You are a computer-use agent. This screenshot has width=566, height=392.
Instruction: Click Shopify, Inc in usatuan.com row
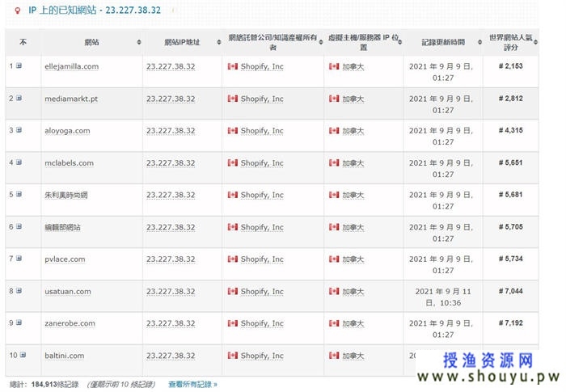tap(262, 292)
